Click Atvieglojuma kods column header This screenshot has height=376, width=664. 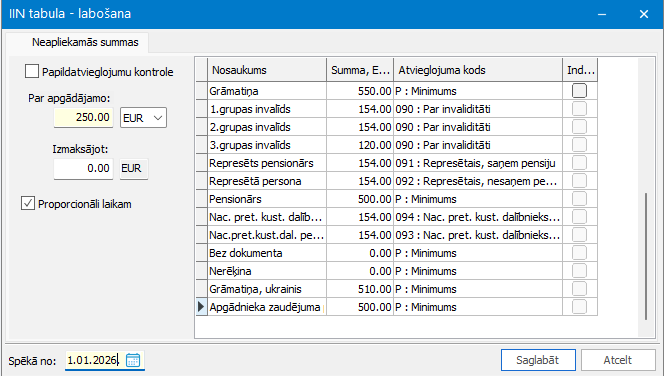(478, 70)
